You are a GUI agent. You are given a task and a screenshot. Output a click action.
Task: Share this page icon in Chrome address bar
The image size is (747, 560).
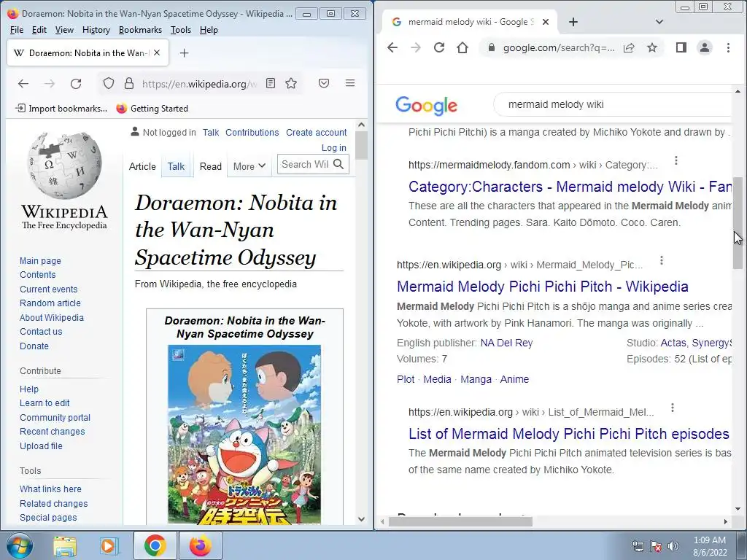629,47
